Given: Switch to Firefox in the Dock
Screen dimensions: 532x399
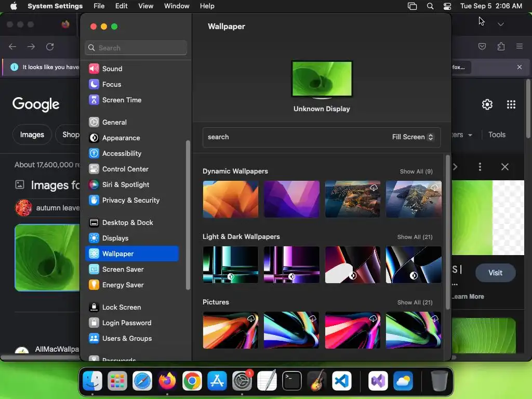Looking at the screenshot, I should tap(167, 381).
